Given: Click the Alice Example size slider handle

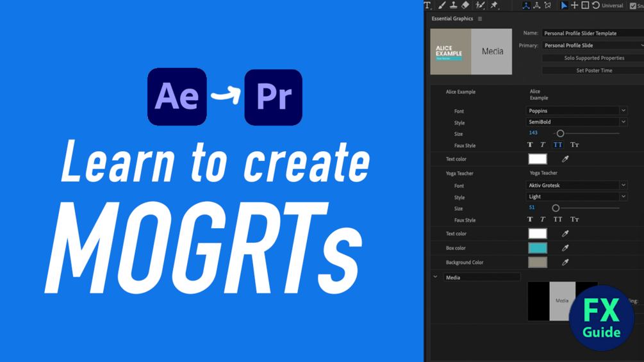Looking at the screenshot, I should [560, 133].
